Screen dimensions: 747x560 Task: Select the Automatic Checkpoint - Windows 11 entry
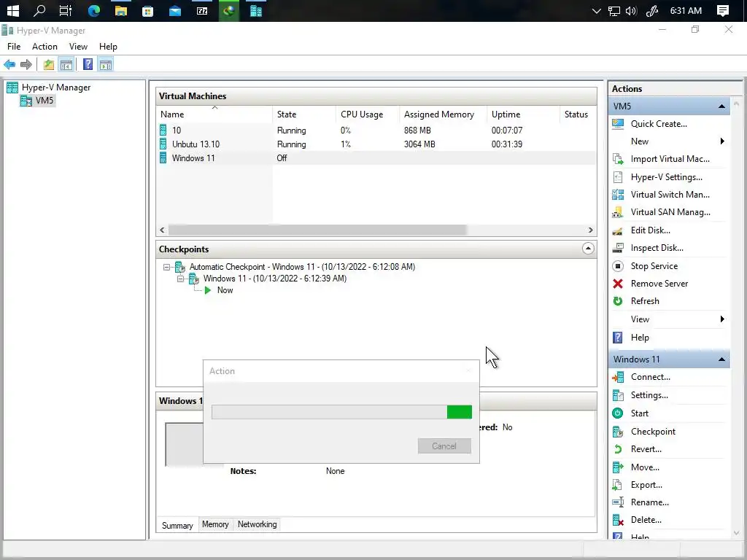pos(302,267)
